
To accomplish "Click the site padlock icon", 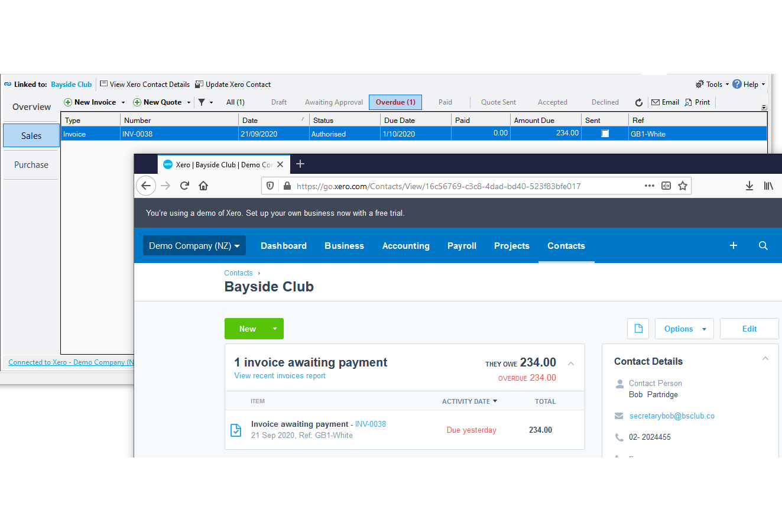I will (x=287, y=186).
